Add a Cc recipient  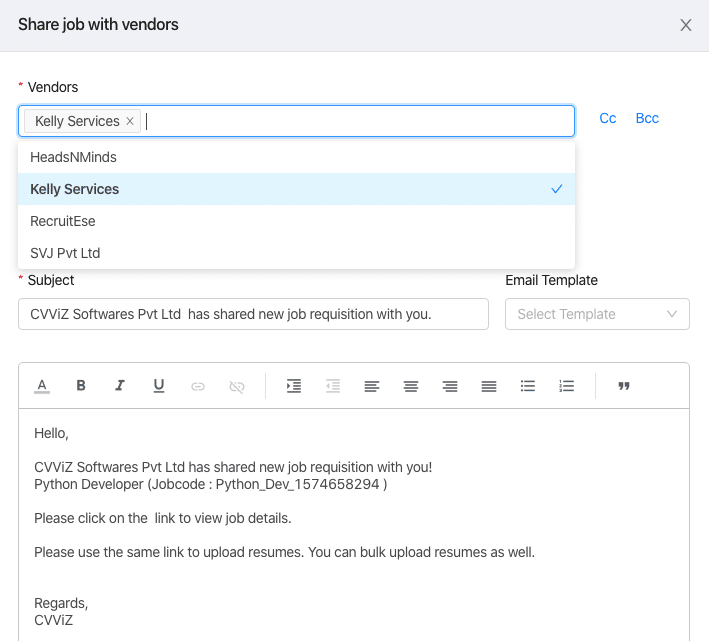608,118
